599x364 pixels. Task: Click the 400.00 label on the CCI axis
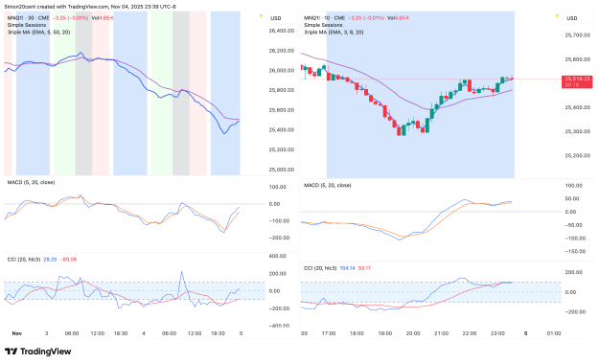point(278,257)
